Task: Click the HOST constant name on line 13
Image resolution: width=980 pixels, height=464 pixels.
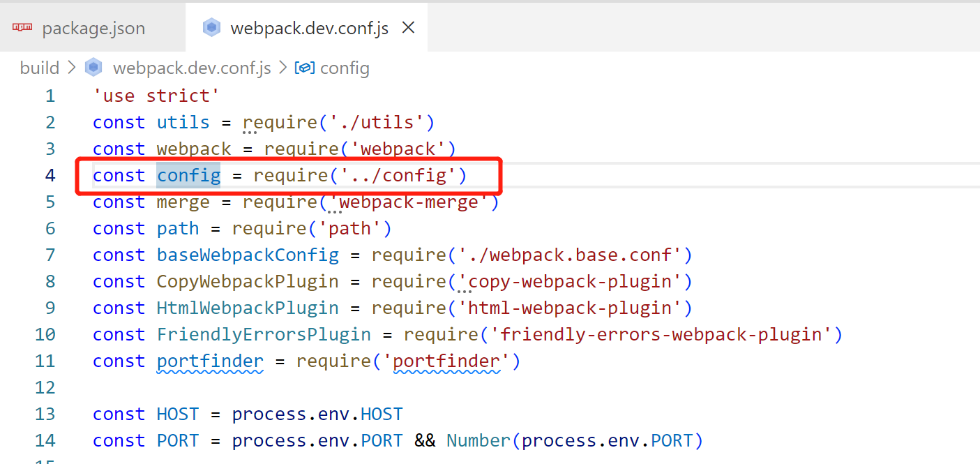Action: tap(178, 414)
